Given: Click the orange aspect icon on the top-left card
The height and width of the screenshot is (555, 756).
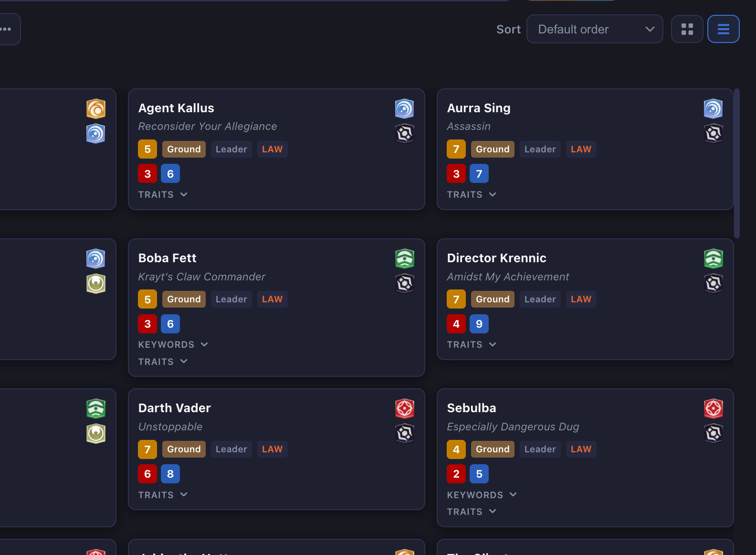Looking at the screenshot, I should pyautogui.click(x=95, y=109).
